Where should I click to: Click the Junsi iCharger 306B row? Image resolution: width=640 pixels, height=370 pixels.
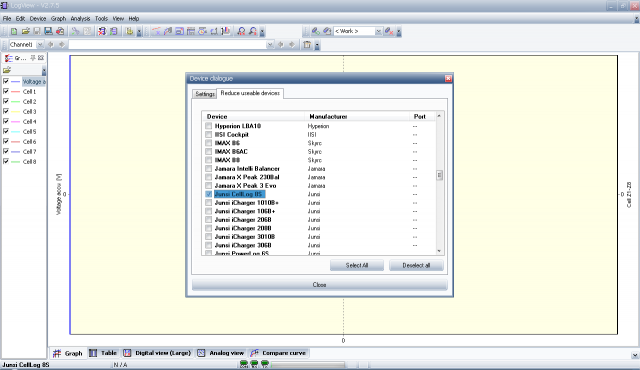tap(319, 245)
